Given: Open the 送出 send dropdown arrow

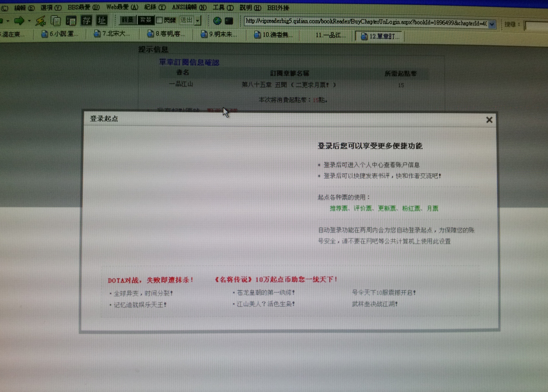Looking at the screenshot, I should [x=198, y=20].
